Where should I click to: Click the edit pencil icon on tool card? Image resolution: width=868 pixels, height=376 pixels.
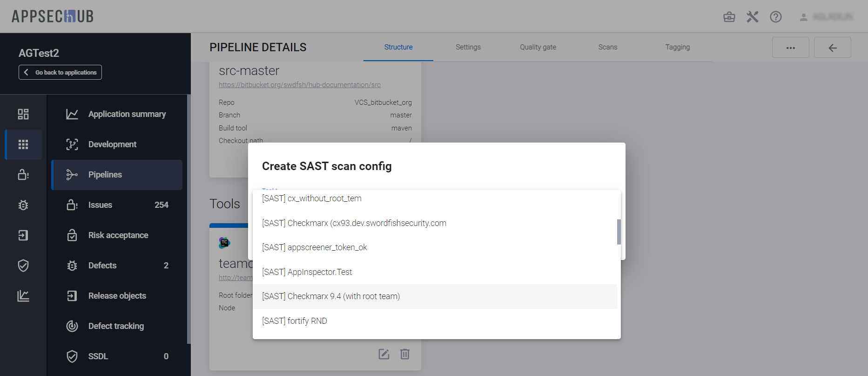384,354
